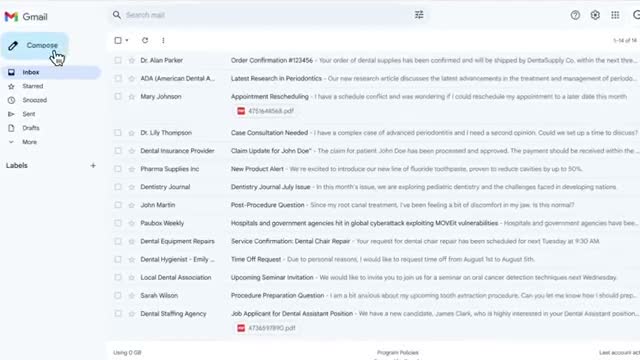640x360 pixels.
Task: Open the Support help icon
Action: pyautogui.click(x=575, y=15)
